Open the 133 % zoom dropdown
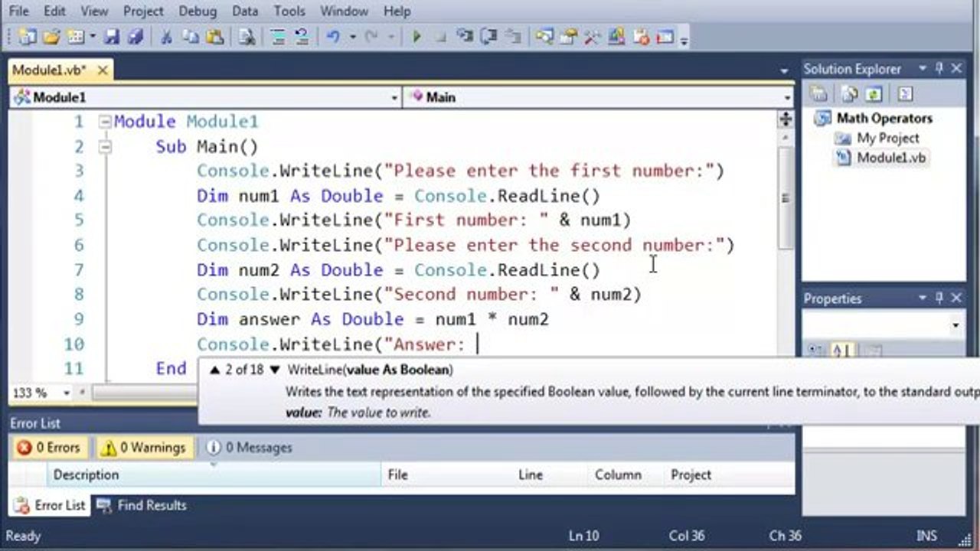Screen dimensions: 980x551 (67, 393)
